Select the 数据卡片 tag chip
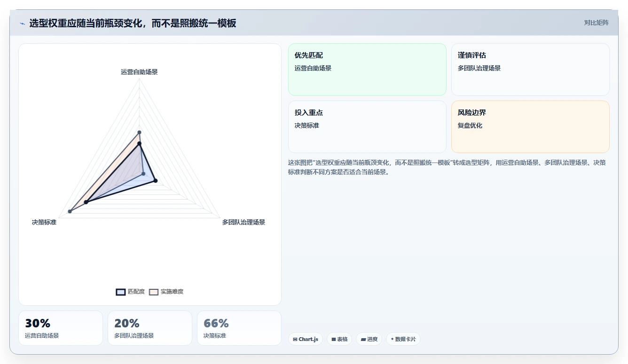This screenshot has width=628, height=364. 403,339
